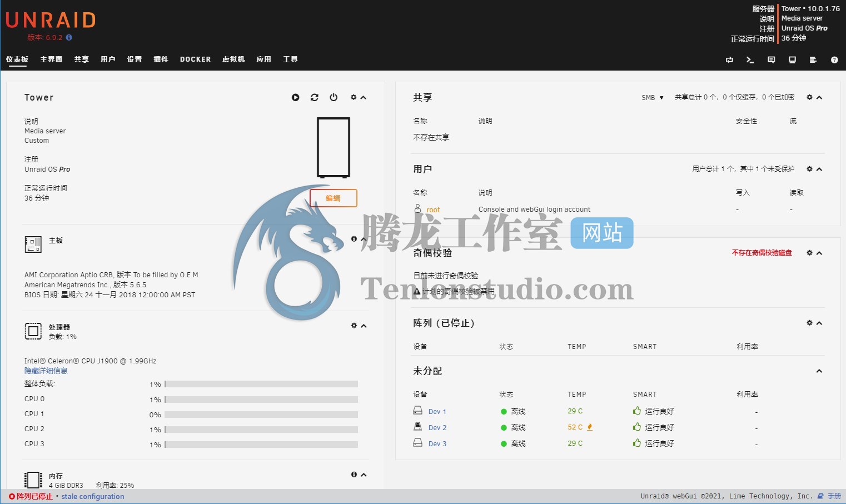Open the terminal icon in the header

coord(750,60)
